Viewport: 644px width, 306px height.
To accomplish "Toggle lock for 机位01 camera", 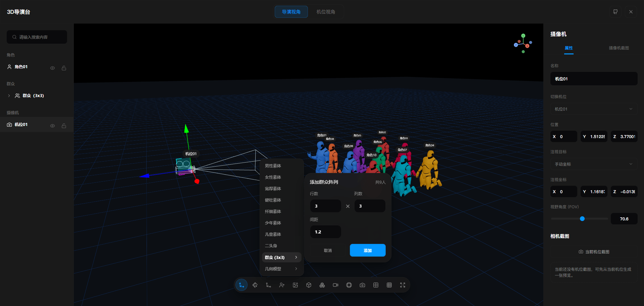I will pos(64,126).
